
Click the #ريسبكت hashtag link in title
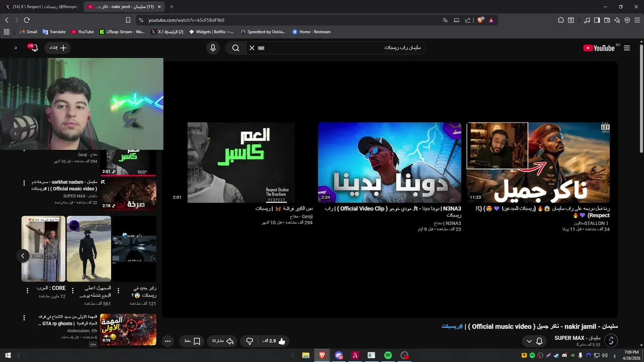[x=452, y=326]
